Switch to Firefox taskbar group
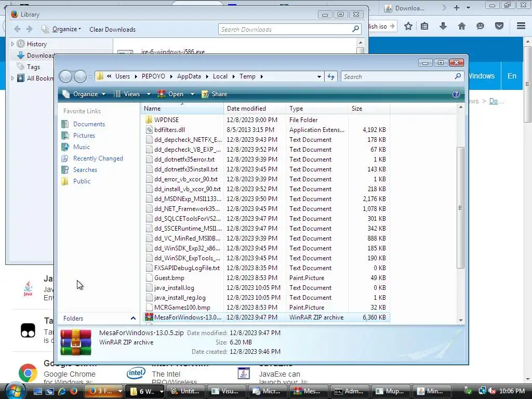 102,391
